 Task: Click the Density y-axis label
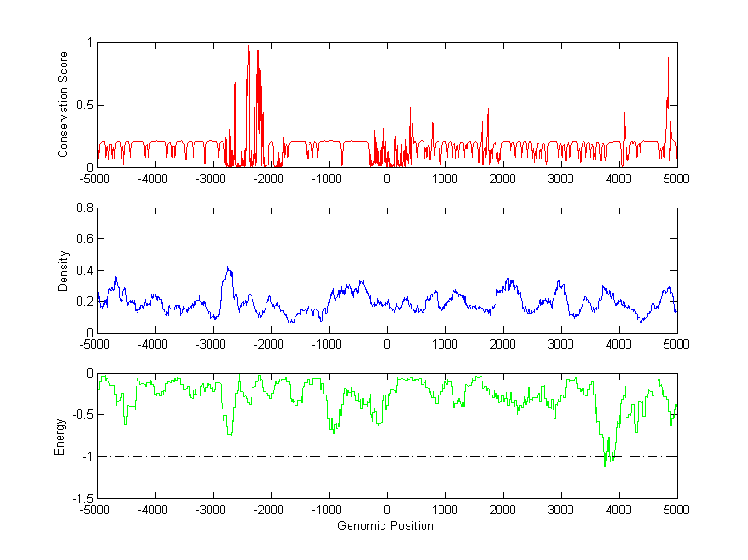(x=64, y=271)
